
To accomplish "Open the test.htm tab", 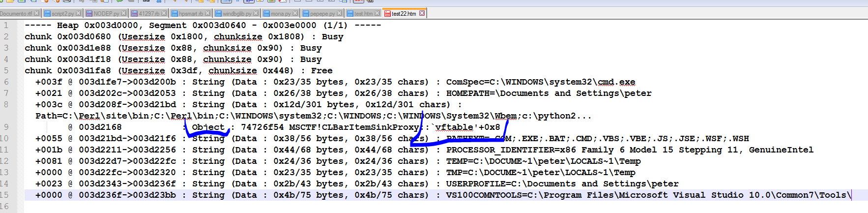I will pos(363,14).
